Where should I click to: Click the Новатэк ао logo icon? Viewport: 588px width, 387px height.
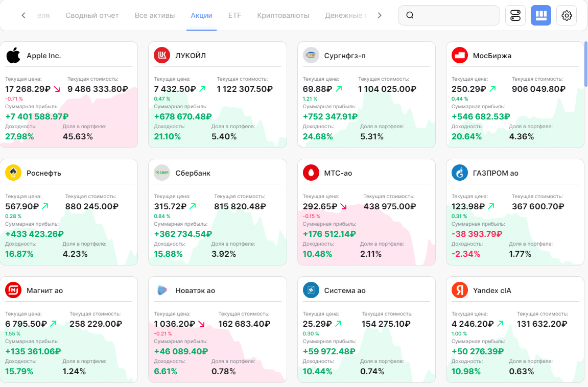click(x=162, y=291)
